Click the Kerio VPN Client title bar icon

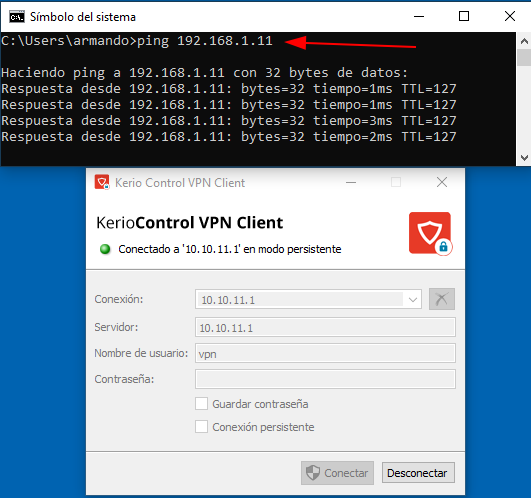coord(102,182)
